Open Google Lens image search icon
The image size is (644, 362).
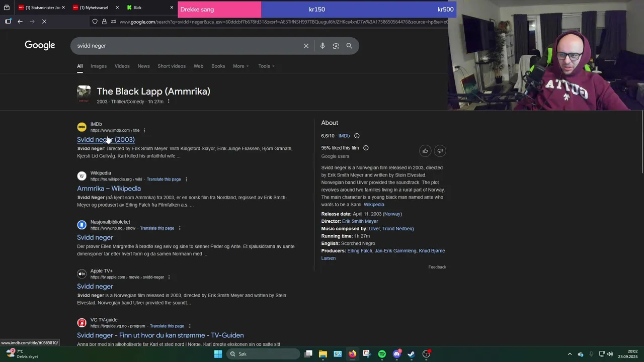click(336, 46)
